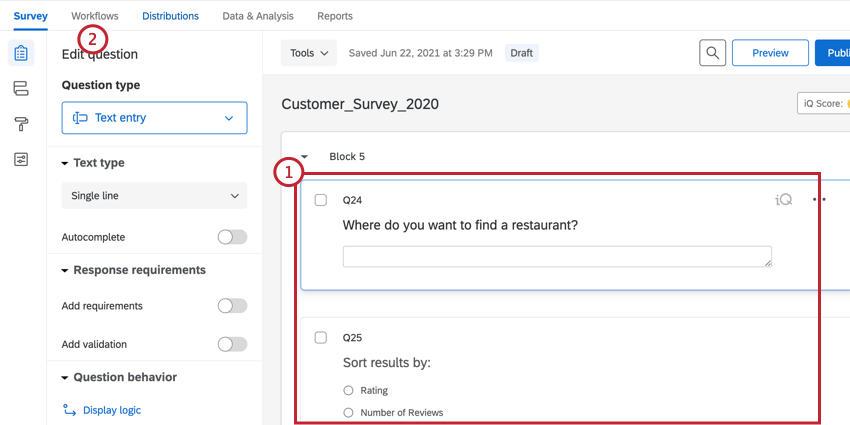Open the Single line text type dropdown
Image resolution: width=850 pixels, height=425 pixels.
tap(154, 196)
